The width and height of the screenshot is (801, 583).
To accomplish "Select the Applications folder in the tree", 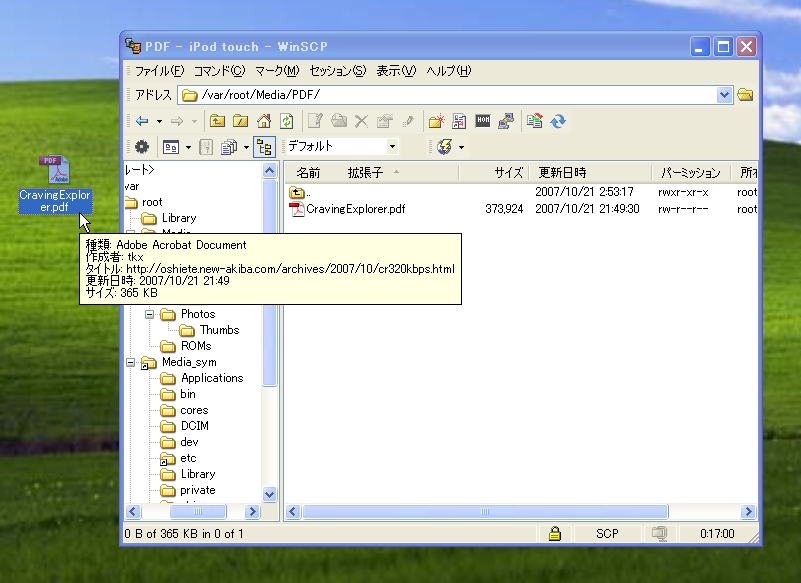I will click(x=211, y=378).
